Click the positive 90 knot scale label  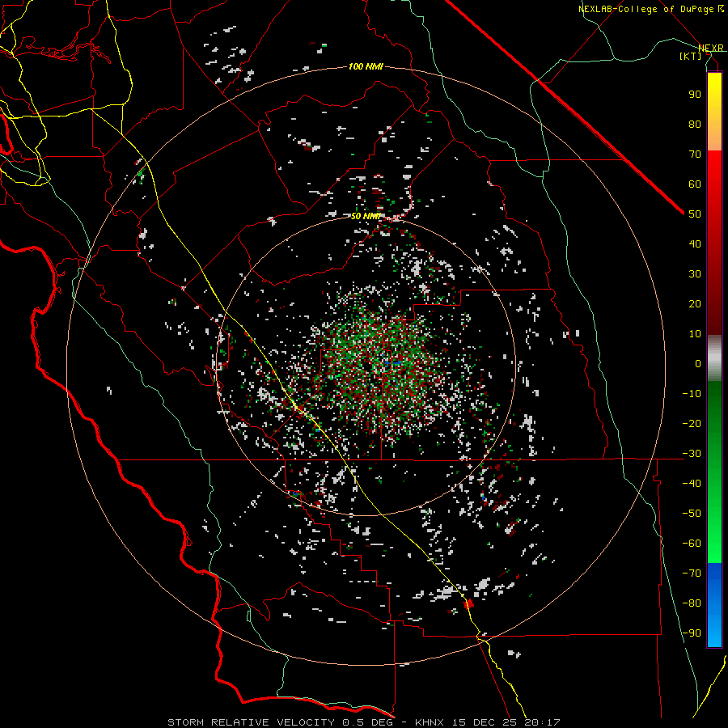[x=695, y=95]
